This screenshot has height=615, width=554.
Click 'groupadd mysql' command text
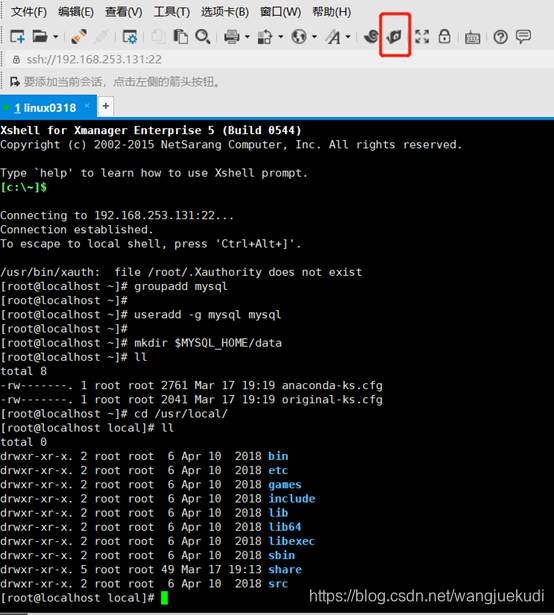click(180, 287)
